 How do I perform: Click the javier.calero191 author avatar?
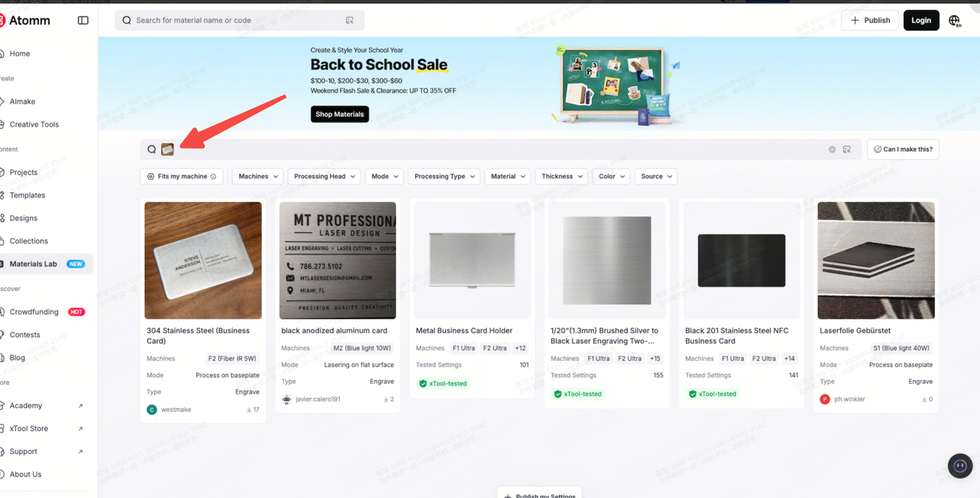click(x=286, y=399)
